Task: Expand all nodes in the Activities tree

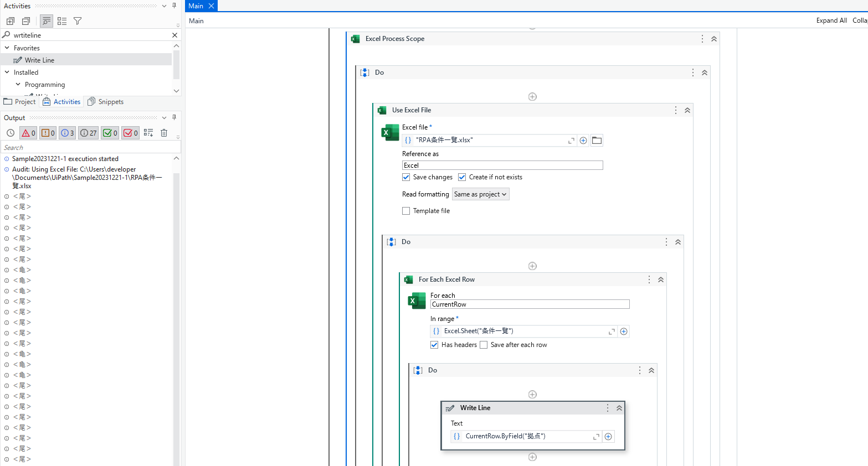Action: (10, 20)
